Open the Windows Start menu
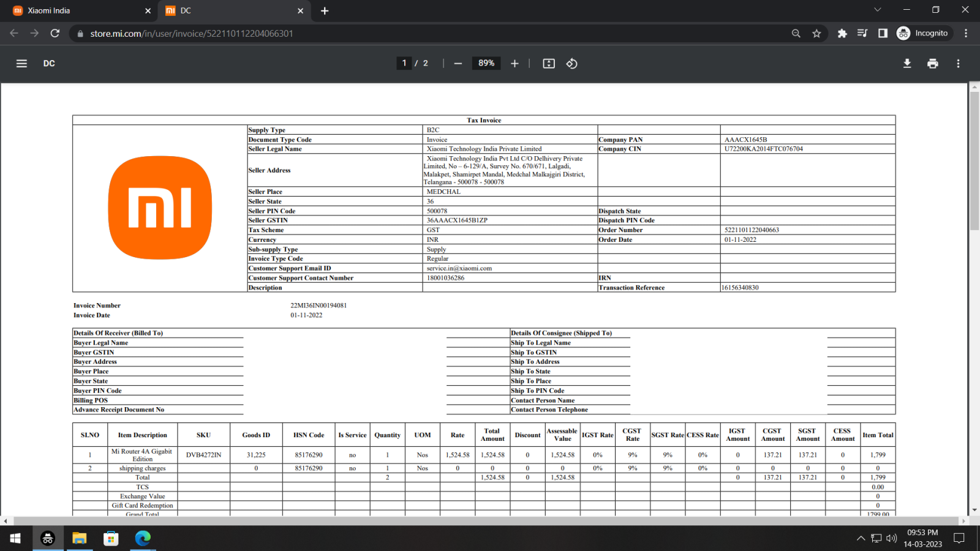980x551 pixels. (x=15, y=538)
